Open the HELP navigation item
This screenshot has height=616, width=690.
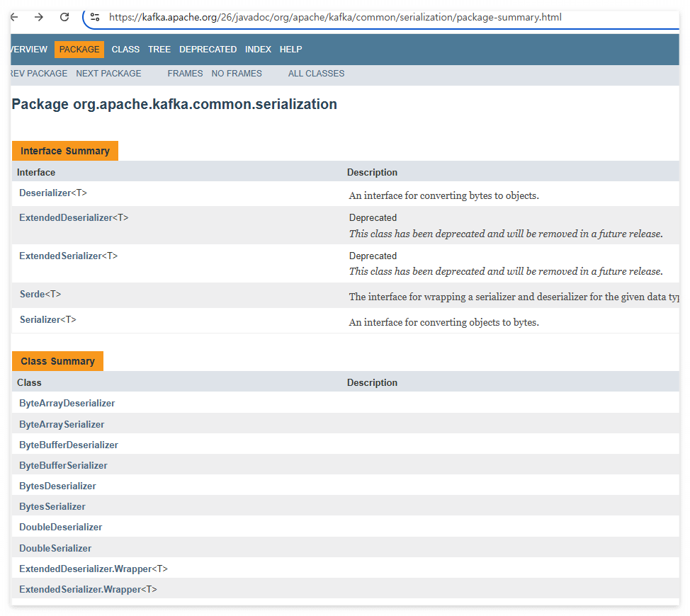click(291, 50)
